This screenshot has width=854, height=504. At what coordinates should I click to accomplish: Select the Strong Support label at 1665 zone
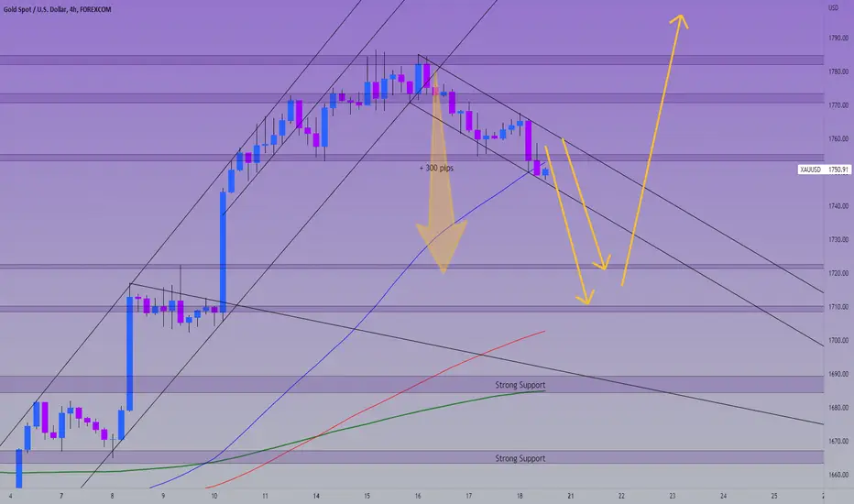point(520,458)
